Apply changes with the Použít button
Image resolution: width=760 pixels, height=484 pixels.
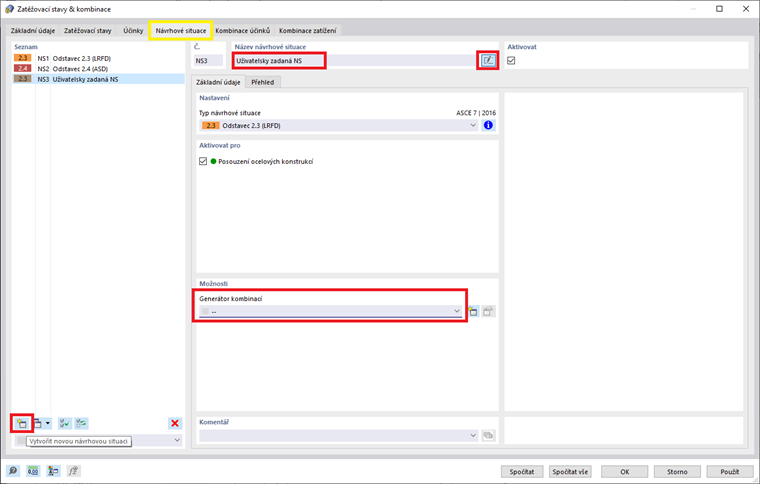pos(729,471)
